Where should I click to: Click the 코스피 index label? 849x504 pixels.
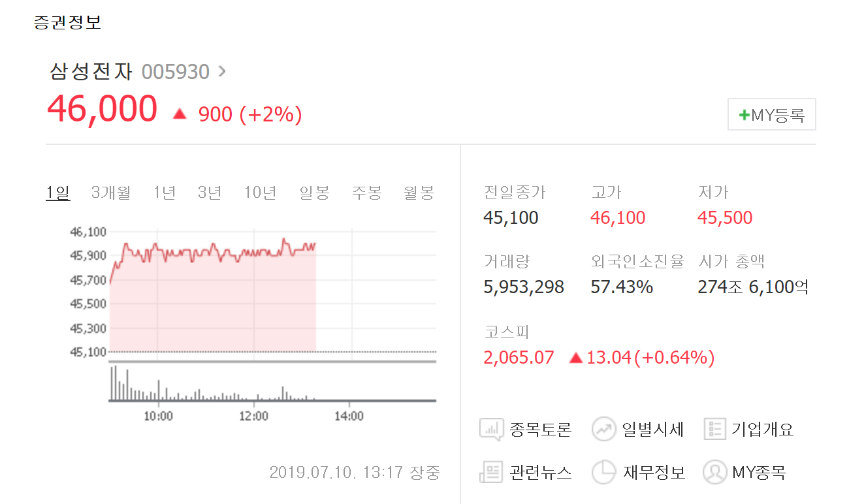tap(506, 332)
